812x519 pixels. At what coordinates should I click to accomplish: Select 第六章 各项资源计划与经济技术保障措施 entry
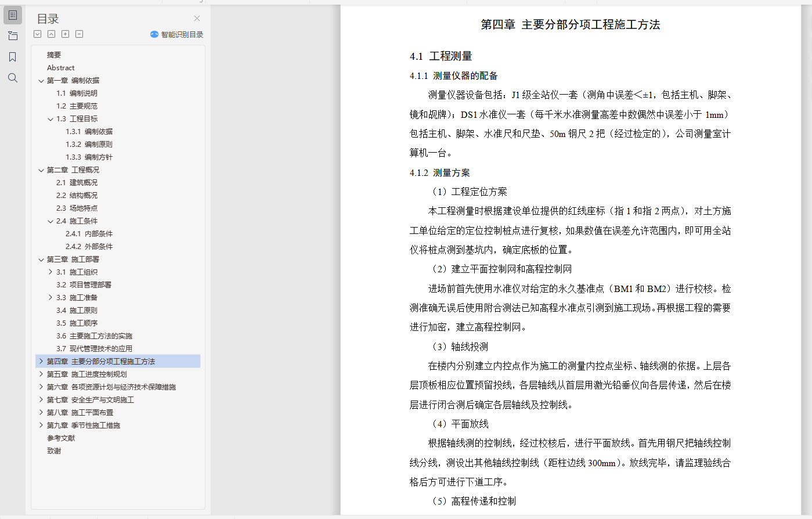(111, 387)
